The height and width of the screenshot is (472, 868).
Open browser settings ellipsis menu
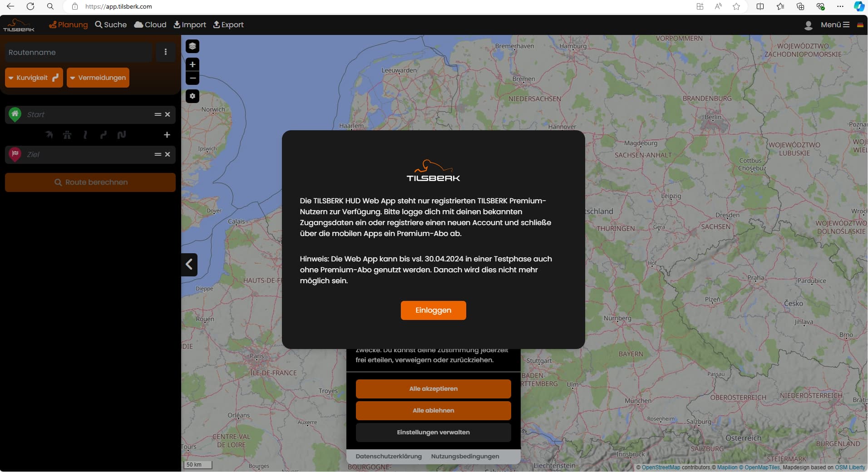840,6
